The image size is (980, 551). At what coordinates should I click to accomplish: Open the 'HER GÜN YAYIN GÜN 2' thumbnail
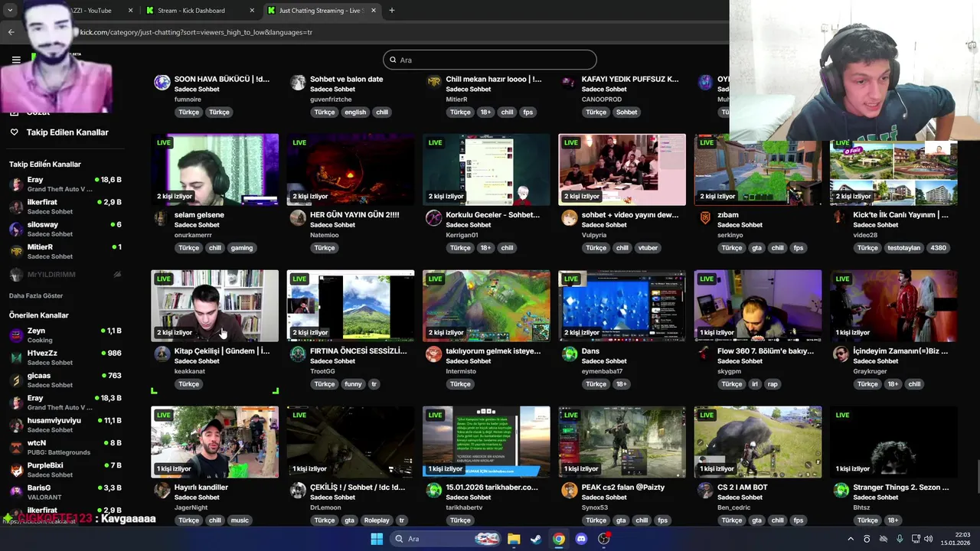click(x=351, y=169)
